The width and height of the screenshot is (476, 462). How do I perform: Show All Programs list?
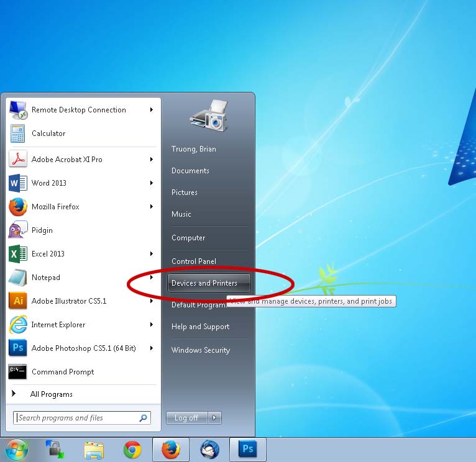point(51,394)
